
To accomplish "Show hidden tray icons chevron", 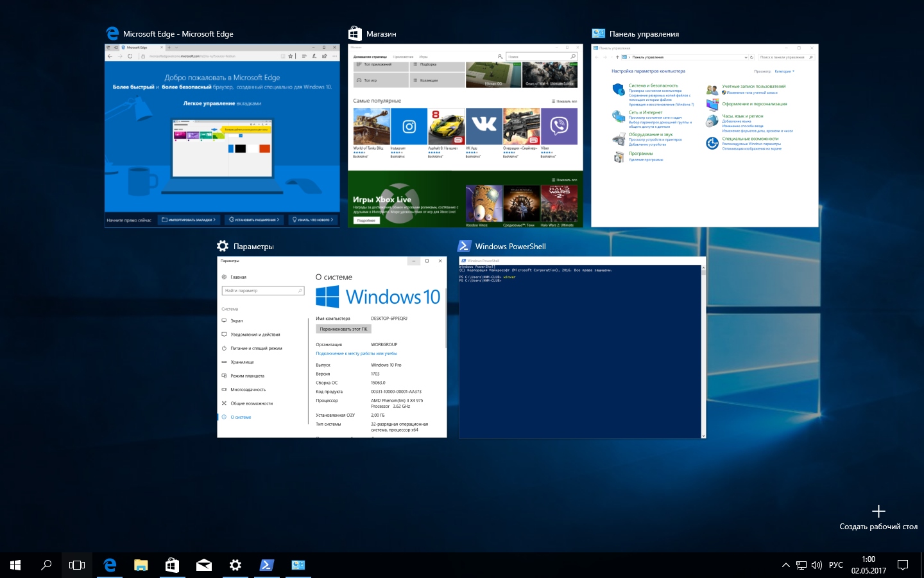I will [785, 565].
